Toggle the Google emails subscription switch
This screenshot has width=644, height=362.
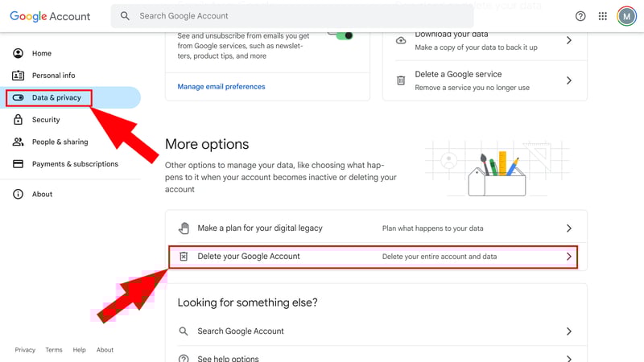click(341, 35)
